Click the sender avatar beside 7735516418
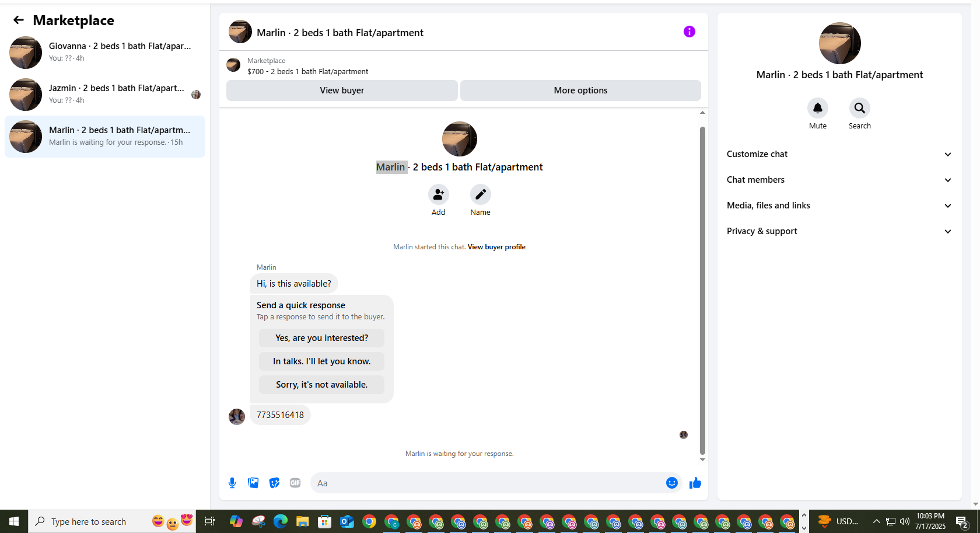 tap(237, 416)
